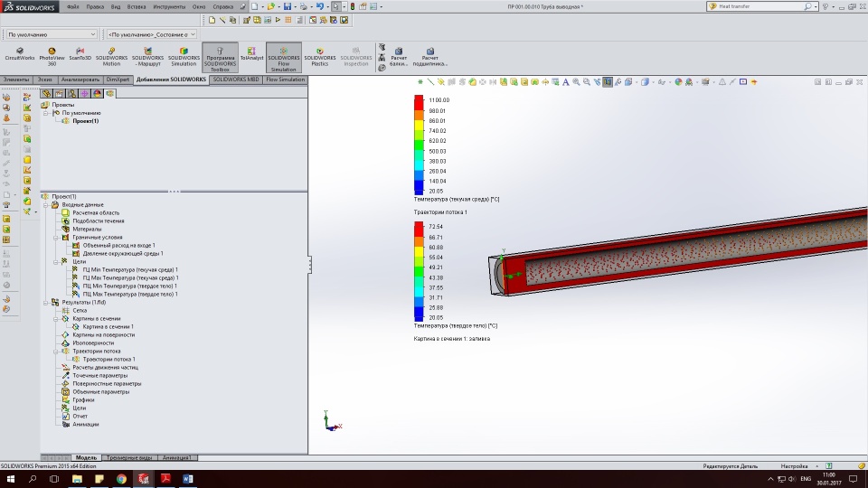Switch to the Flow Simulation tab
The height and width of the screenshot is (488, 868).
click(285, 80)
